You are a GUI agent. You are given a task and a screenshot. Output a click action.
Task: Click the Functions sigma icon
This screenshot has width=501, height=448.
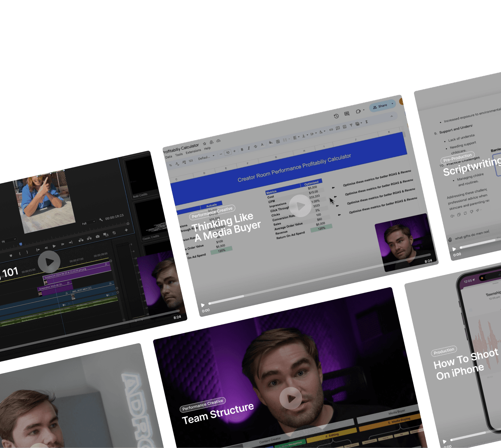pyautogui.click(x=367, y=122)
